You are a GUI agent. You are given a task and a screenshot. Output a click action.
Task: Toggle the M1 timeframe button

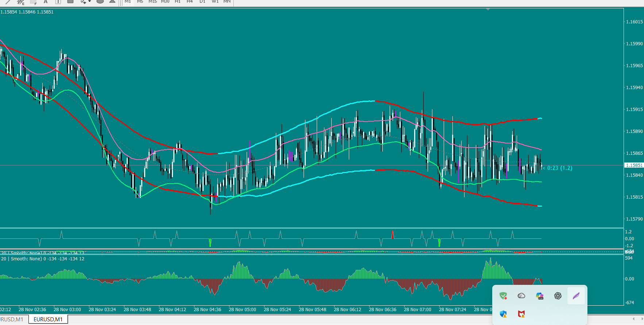[x=128, y=1]
